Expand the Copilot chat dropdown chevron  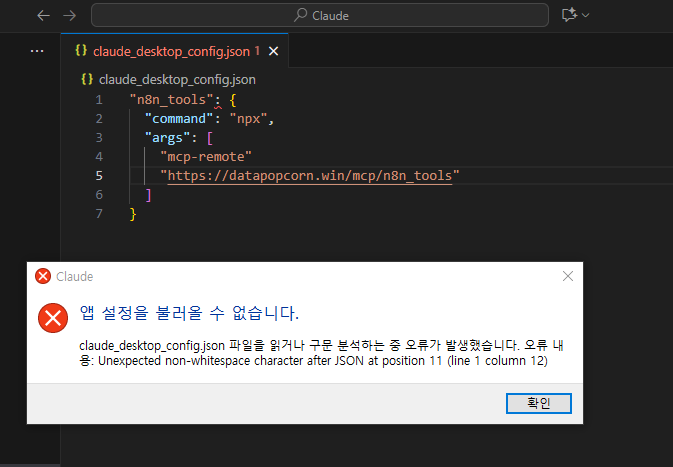click(585, 15)
